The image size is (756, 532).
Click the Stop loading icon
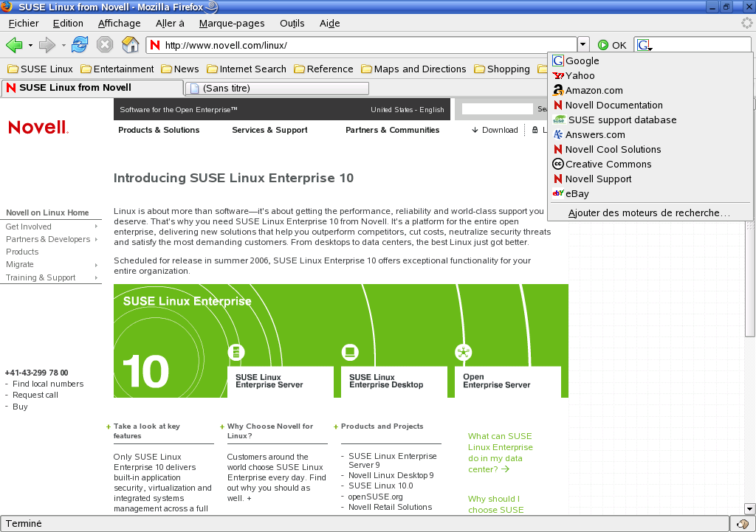[x=105, y=45]
